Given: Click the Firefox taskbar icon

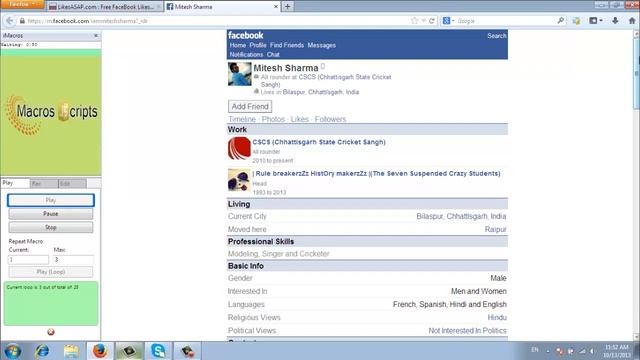Looking at the screenshot, I should coord(100,351).
